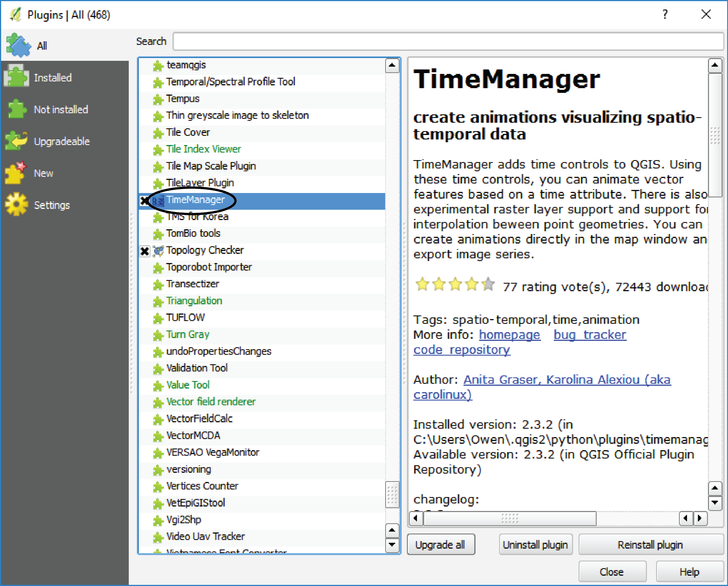Rate TimeManager with the fifth star
The image size is (728, 586).
pos(488,284)
